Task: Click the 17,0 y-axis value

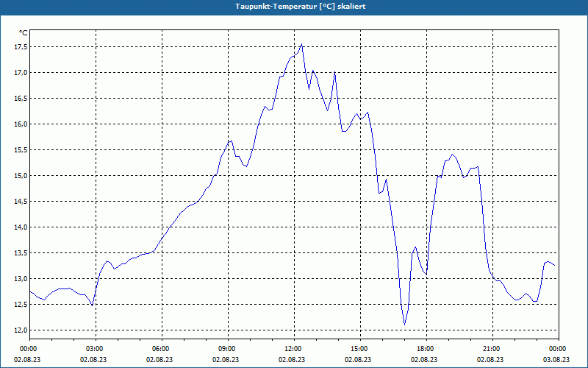Action: pyautogui.click(x=21, y=72)
